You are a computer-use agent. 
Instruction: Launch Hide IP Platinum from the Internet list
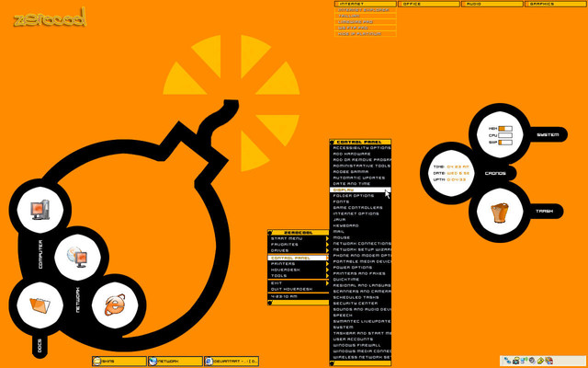(x=366, y=34)
